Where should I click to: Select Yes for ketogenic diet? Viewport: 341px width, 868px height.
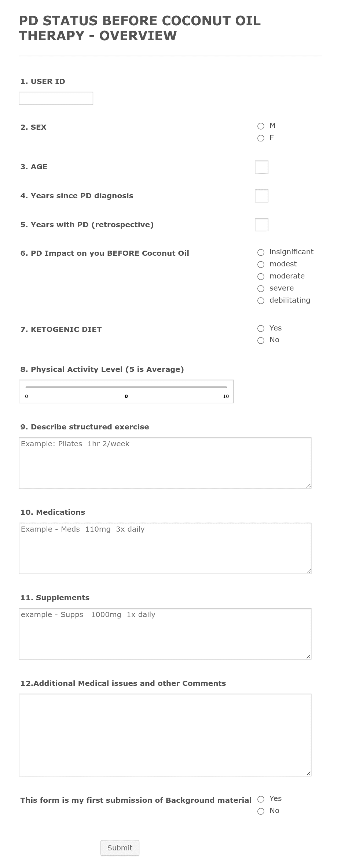[x=261, y=328]
